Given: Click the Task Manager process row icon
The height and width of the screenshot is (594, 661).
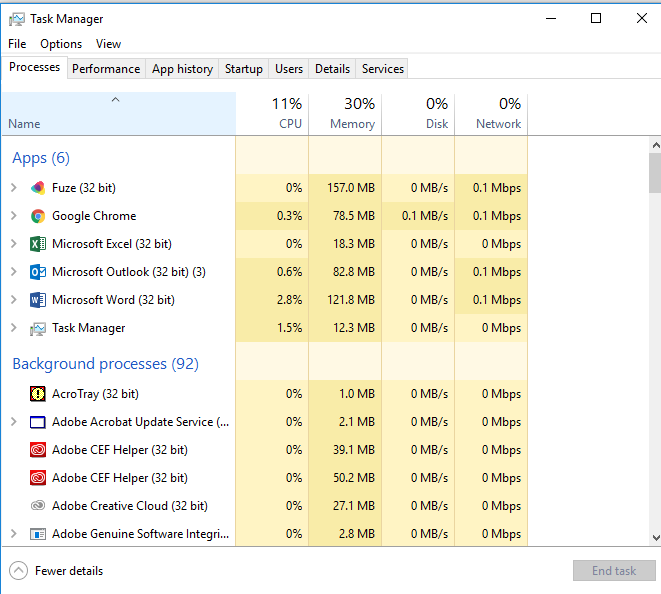Looking at the screenshot, I should pos(38,328).
